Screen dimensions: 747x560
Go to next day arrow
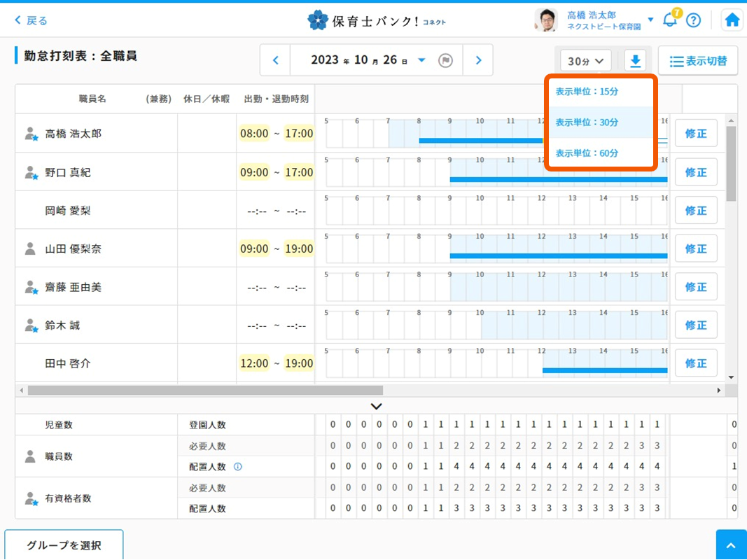coord(478,60)
